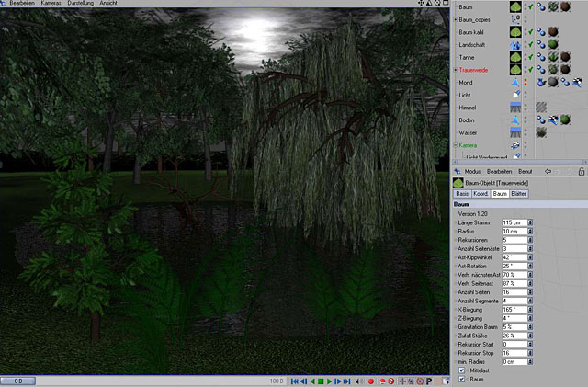Screen dimensions: 588x387
Task: Open the Benut menu in attribute manager
Action: [525, 171]
